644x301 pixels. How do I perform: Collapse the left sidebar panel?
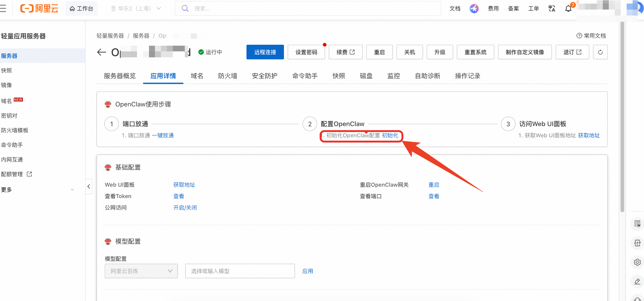tap(89, 186)
